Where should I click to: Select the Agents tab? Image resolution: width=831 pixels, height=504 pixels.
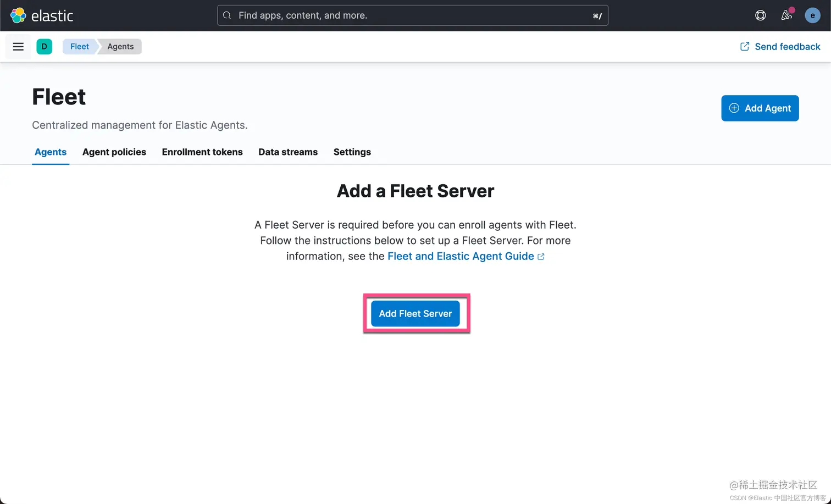point(51,152)
